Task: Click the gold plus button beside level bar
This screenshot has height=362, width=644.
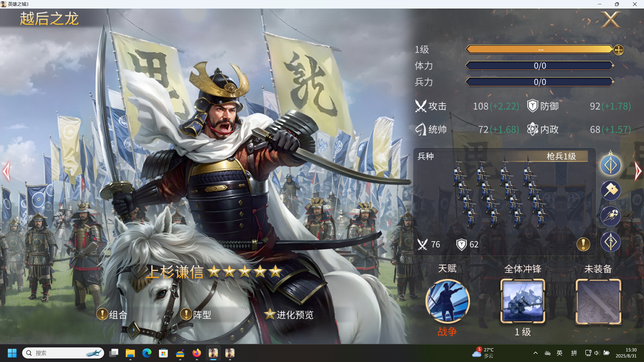Action: [x=618, y=50]
